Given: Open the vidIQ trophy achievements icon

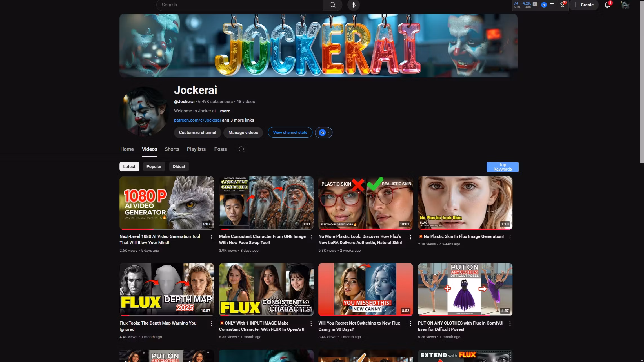Looking at the screenshot, I should pos(562,5).
